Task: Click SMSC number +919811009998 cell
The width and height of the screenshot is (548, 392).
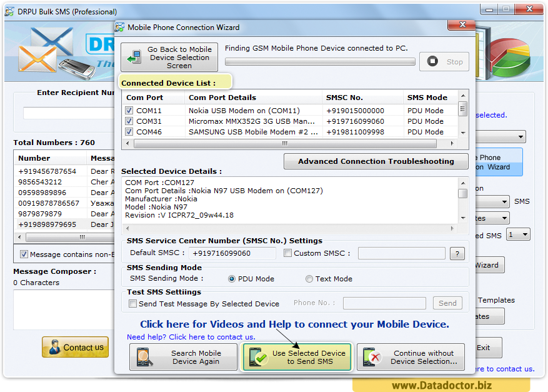Action: tap(355, 132)
